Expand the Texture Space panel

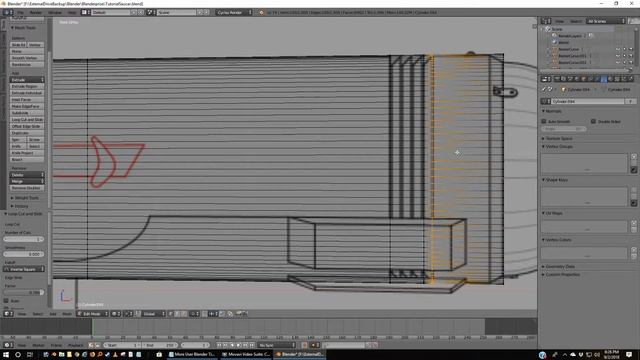(558, 138)
